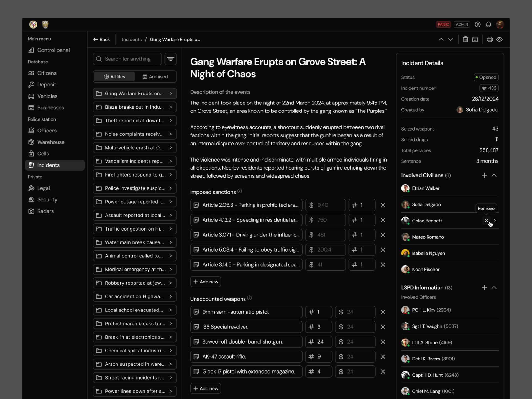Click the delete trash icon in header
This screenshot has height=399, width=532.
[465, 39]
